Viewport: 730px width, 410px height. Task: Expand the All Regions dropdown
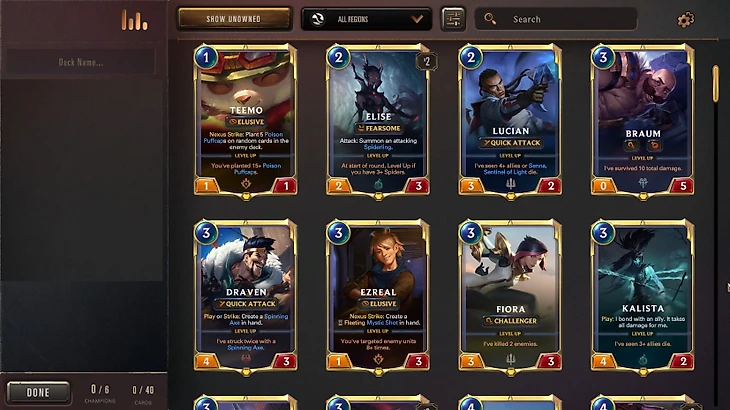(366, 19)
